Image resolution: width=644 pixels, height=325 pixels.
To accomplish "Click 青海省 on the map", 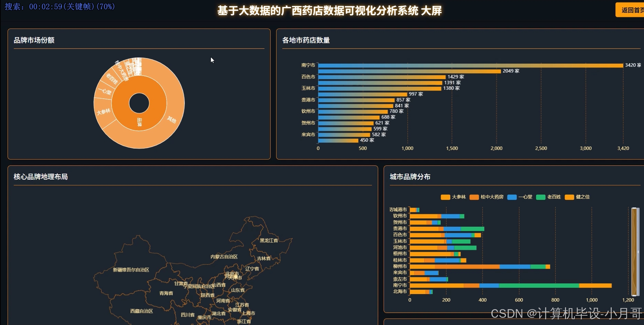I will 166,293.
